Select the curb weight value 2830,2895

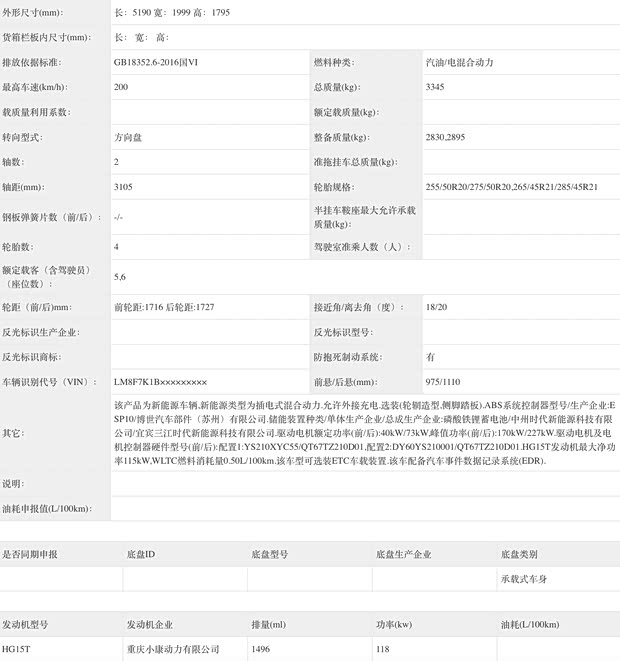pos(445,137)
